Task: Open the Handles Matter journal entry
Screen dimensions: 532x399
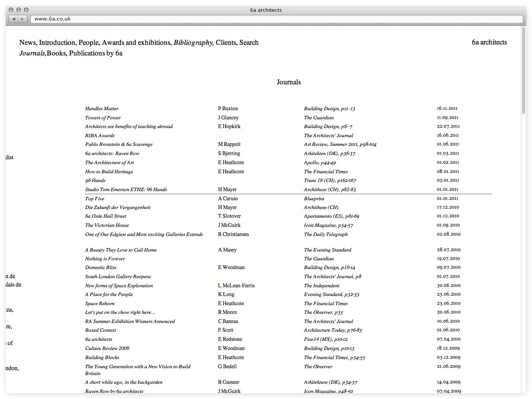Action: point(102,109)
